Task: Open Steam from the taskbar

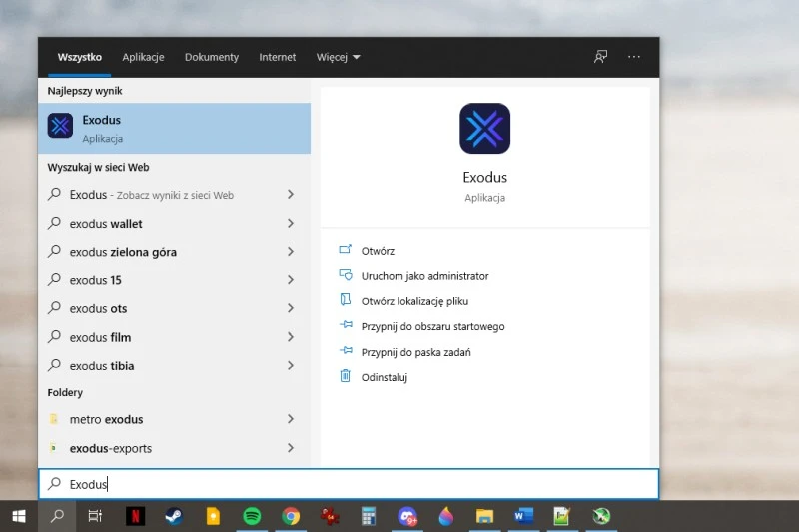Action: click(174, 516)
